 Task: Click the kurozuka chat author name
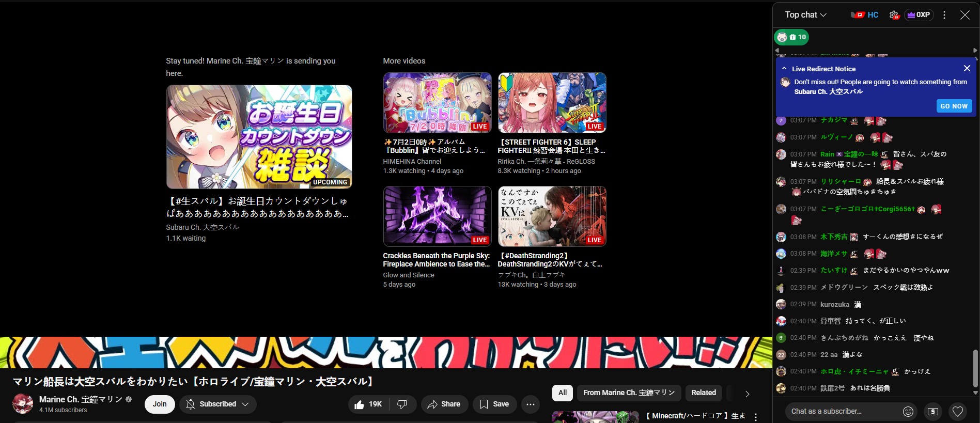click(x=835, y=305)
